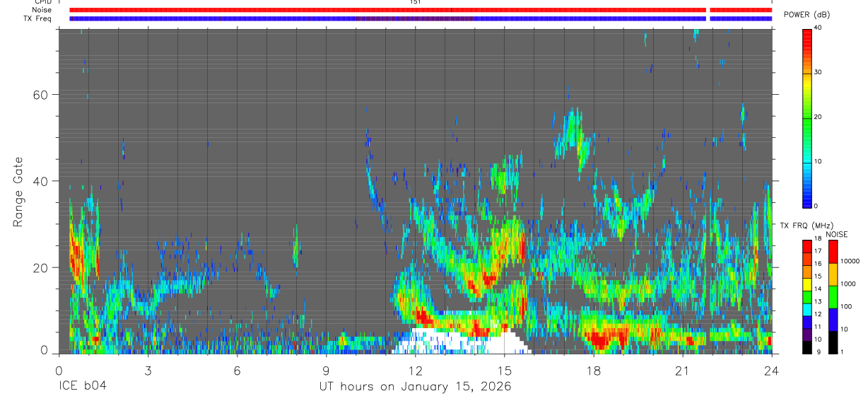Click the UT hour '6' axis label
The width and height of the screenshot is (868, 401).
(x=237, y=371)
